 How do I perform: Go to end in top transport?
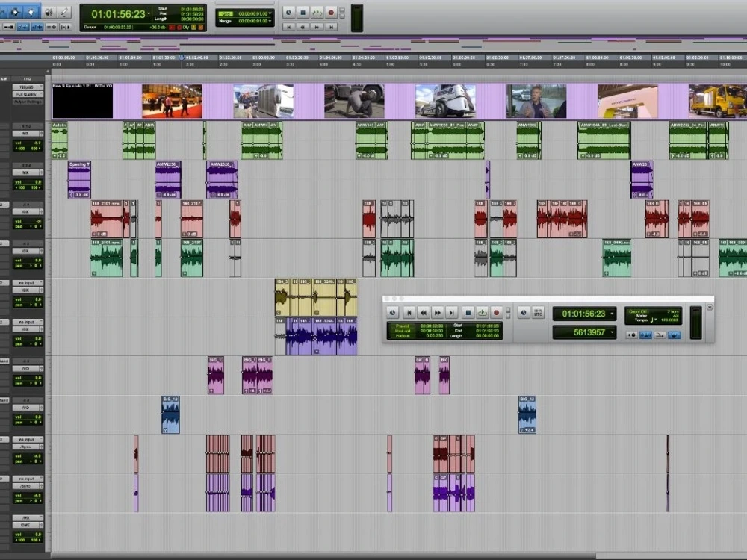331,27
